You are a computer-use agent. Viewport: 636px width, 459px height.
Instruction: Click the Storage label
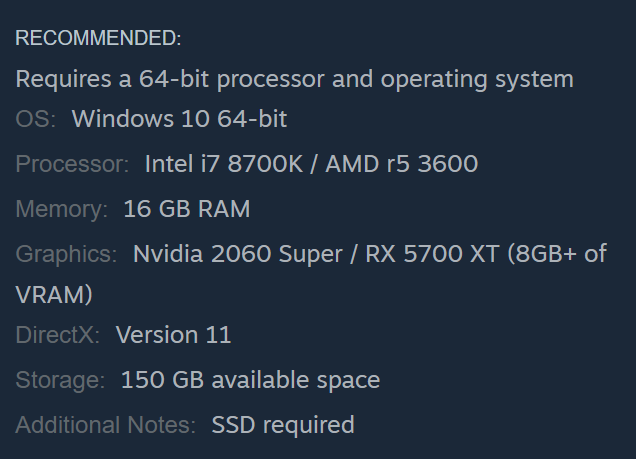point(60,380)
